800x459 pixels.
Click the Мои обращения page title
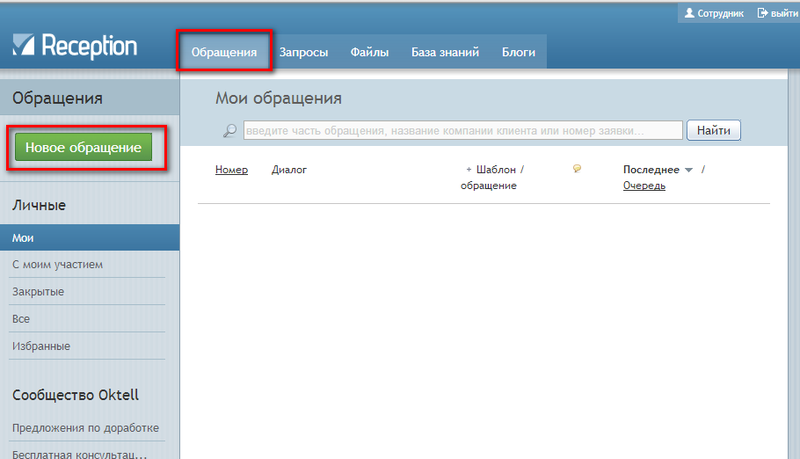pyautogui.click(x=279, y=98)
